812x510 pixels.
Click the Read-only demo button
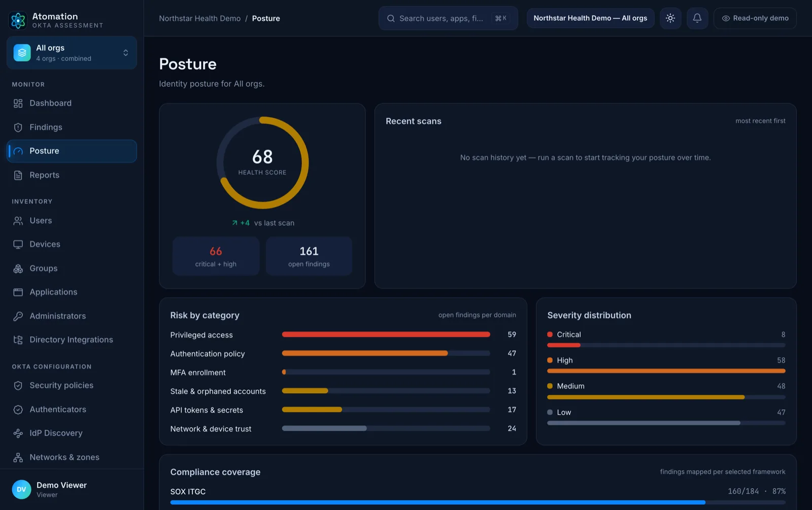coord(755,18)
